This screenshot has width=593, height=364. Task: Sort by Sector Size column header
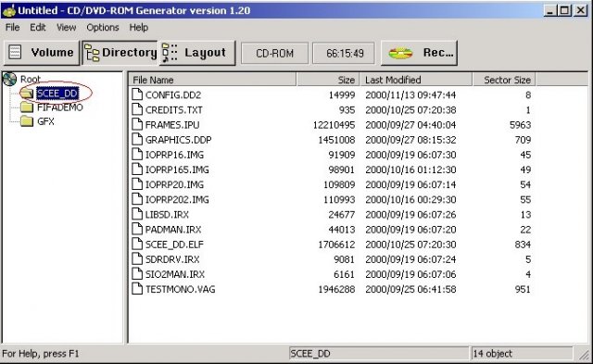[x=504, y=80]
